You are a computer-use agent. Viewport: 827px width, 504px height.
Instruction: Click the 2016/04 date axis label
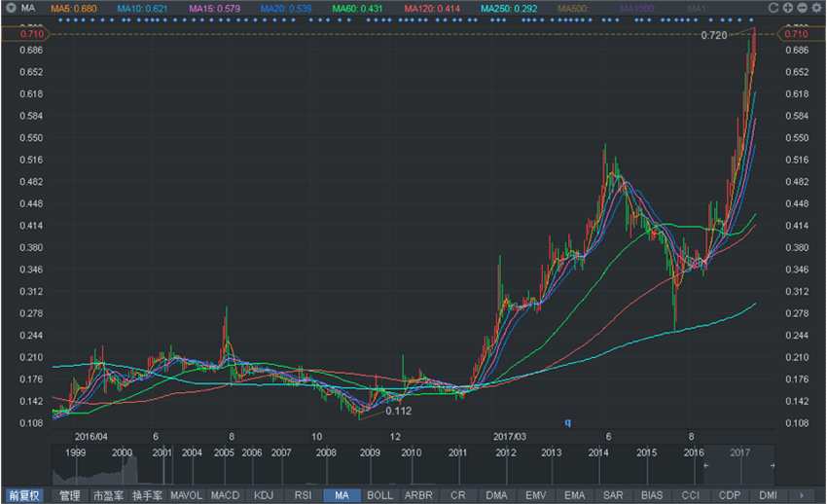(x=90, y=437)
